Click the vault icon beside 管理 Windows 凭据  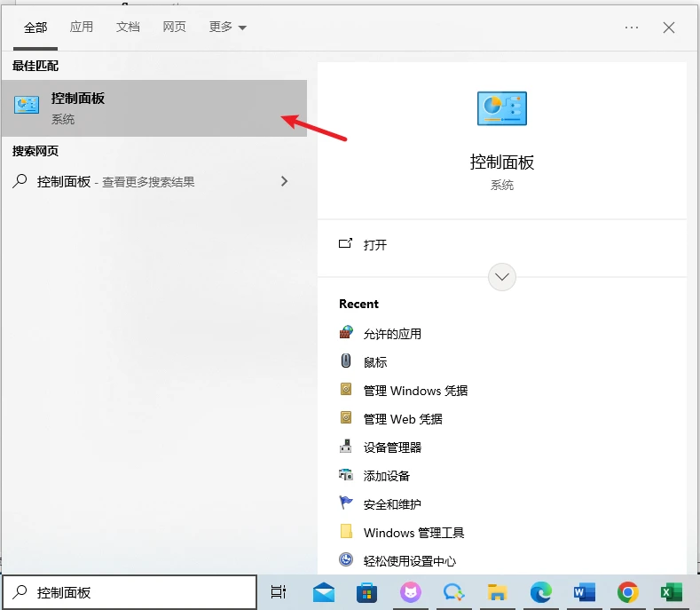pyautogui.click(x=346, y=389)
